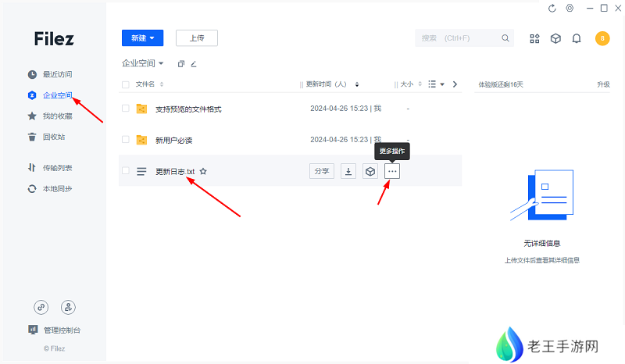
Task: Open the list view mode dropdown
Action: [436, 84]
